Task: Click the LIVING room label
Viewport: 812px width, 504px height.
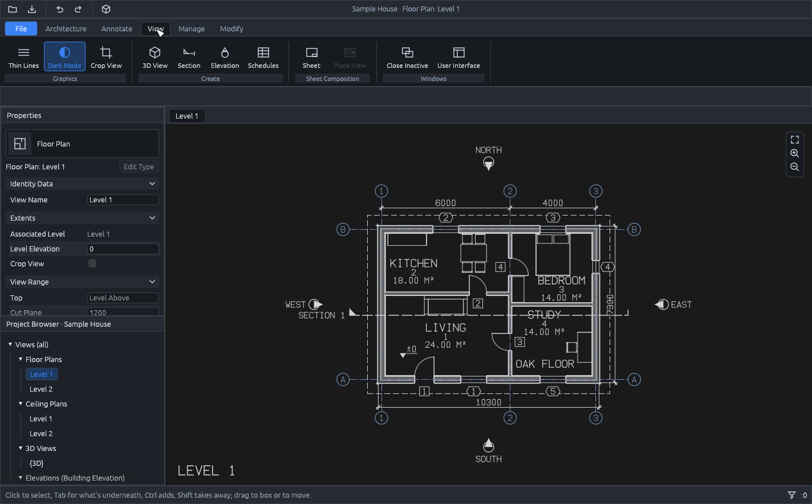Action: click(x=445, y=328)
